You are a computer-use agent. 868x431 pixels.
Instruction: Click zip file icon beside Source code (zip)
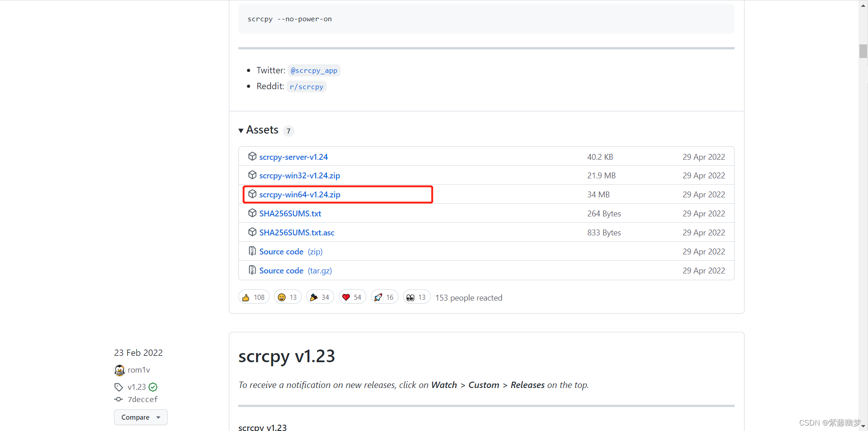click(252, 251)
